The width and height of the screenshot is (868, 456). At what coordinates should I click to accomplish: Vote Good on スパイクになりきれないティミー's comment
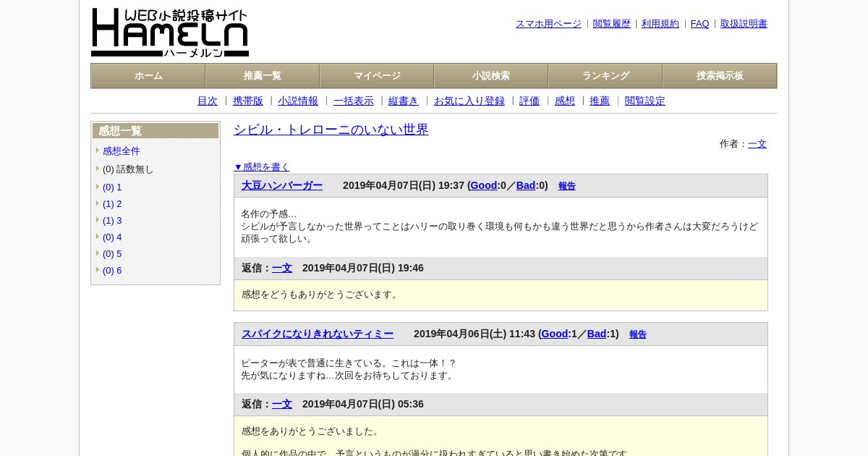[x=555, y=334]
